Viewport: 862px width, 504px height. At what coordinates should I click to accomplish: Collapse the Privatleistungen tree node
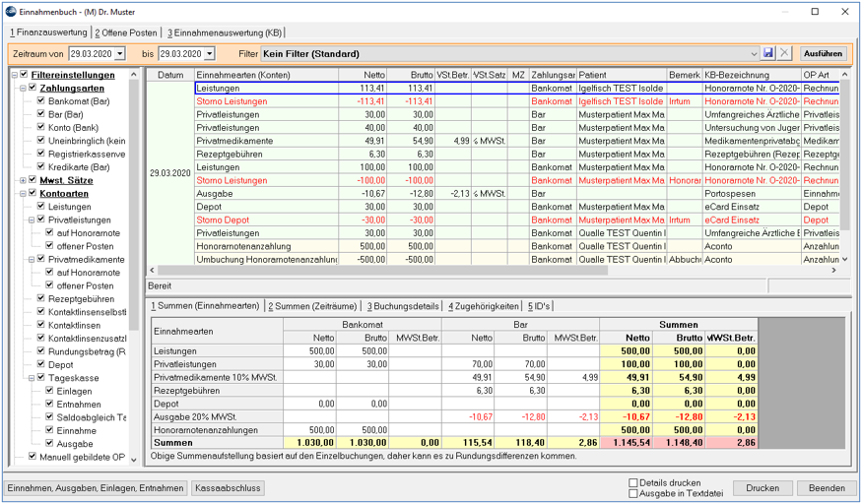click(32, 220)
